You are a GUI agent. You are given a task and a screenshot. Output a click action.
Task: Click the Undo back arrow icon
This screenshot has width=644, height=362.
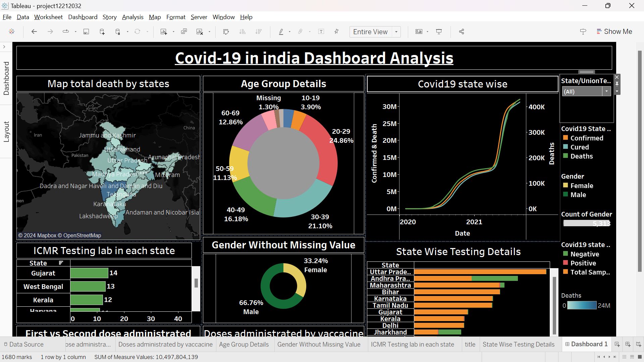34,32
